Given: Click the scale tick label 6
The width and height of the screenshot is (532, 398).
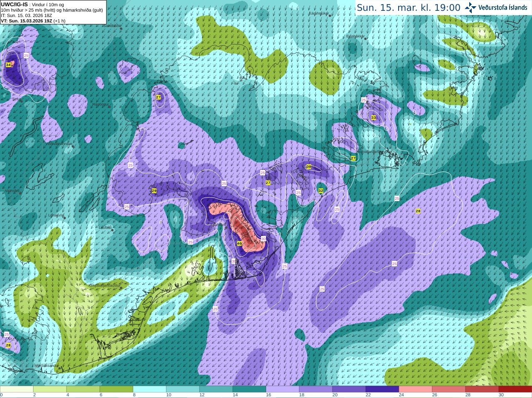Looking at the screenshot, I should click(101, 395).
